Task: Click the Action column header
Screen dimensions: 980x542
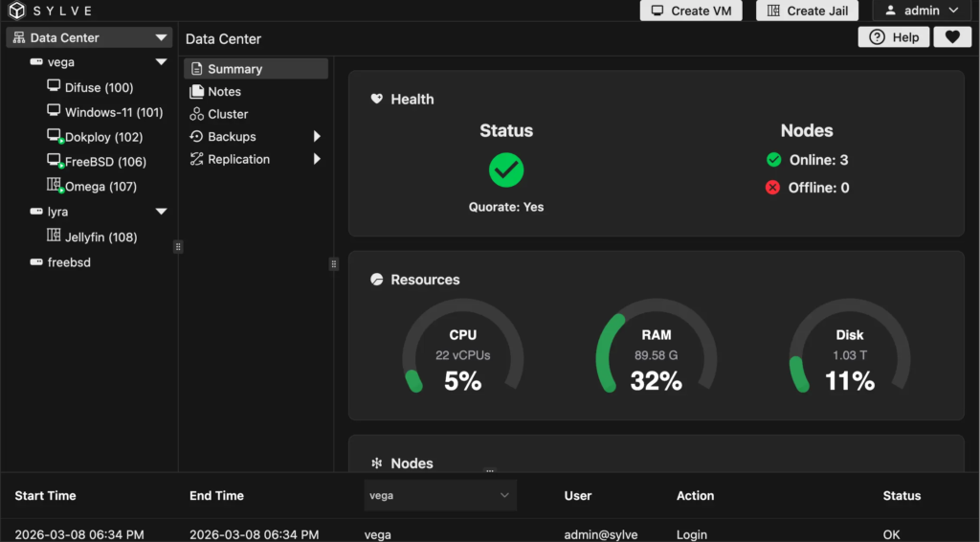Action: pyautogui.click(x=695, y=496)
